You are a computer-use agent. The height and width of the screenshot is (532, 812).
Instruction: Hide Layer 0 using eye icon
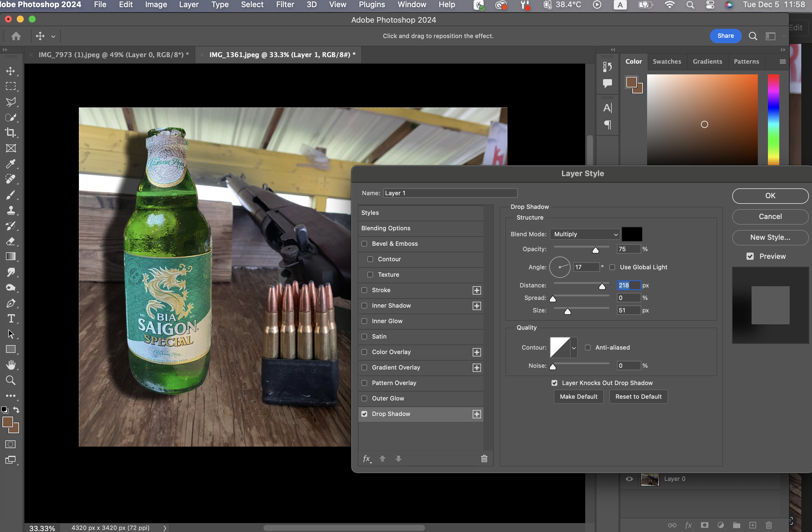pos(630,479)
